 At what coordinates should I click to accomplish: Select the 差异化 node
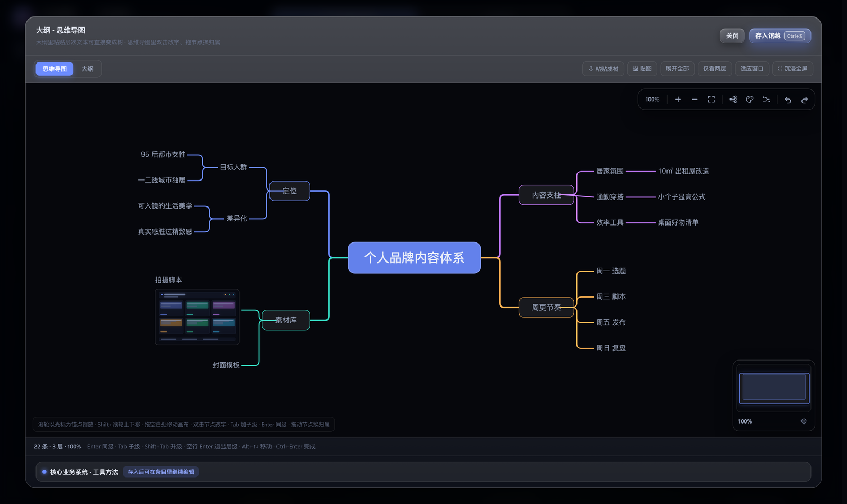coord(237,219)
